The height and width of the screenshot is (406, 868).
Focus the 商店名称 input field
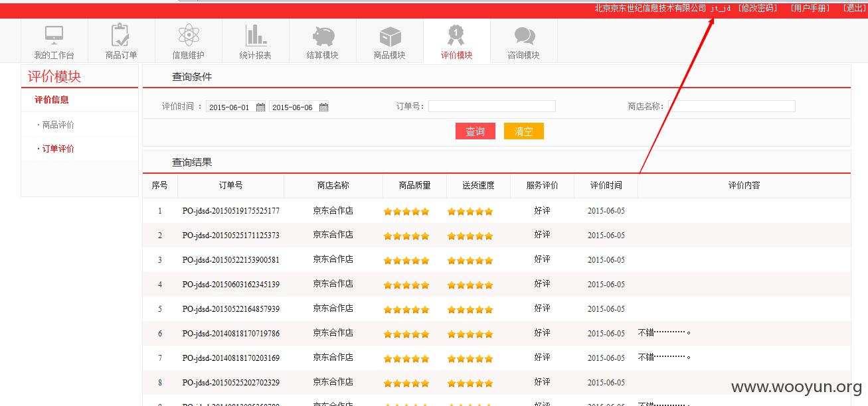(732, 106)
